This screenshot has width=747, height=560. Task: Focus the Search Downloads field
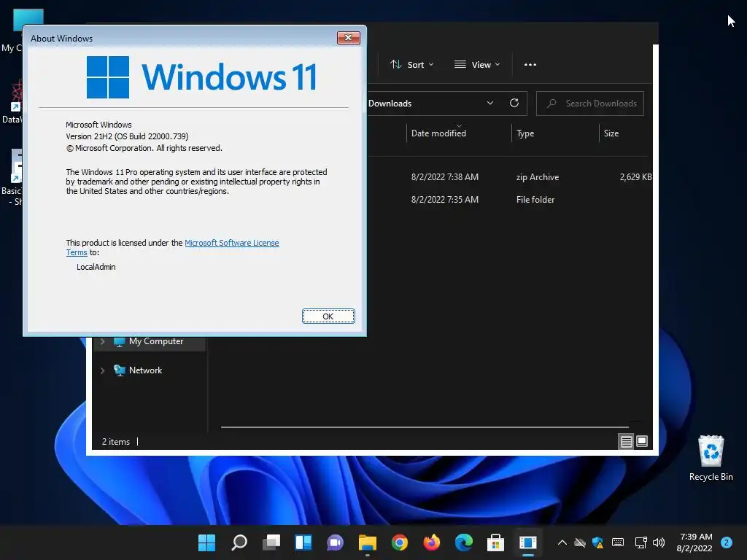click(x=589, y=104)
